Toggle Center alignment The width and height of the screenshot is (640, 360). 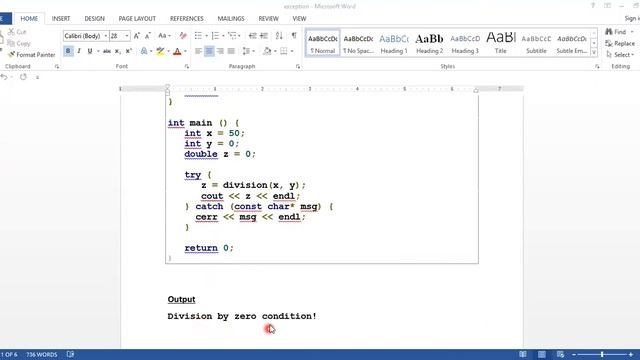tap(209, 51)
